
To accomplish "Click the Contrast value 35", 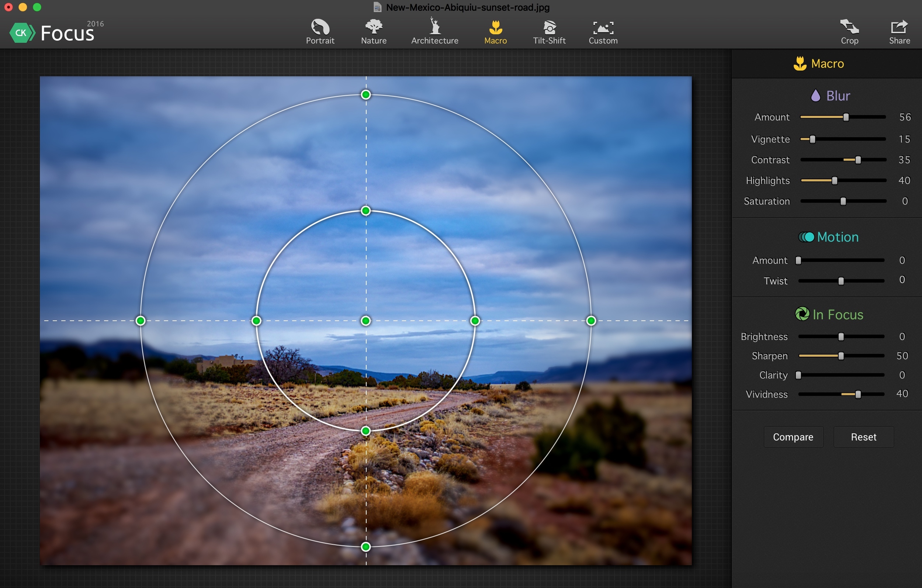I will tap(904, 160).
